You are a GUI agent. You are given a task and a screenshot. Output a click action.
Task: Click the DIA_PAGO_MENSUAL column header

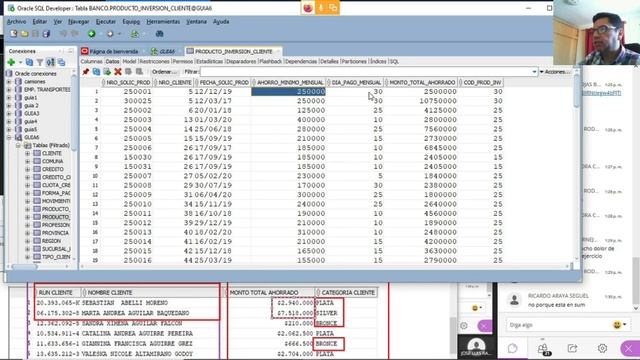pos(356,82)
